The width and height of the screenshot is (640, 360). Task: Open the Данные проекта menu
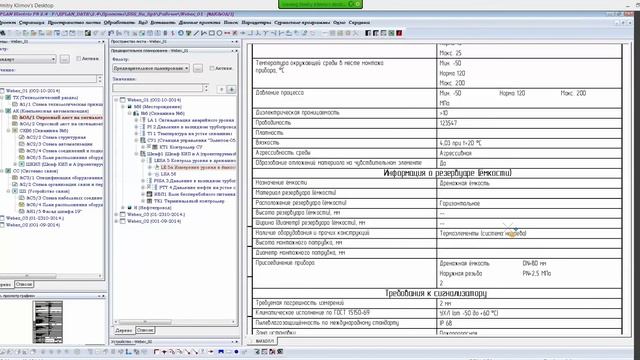199,23
